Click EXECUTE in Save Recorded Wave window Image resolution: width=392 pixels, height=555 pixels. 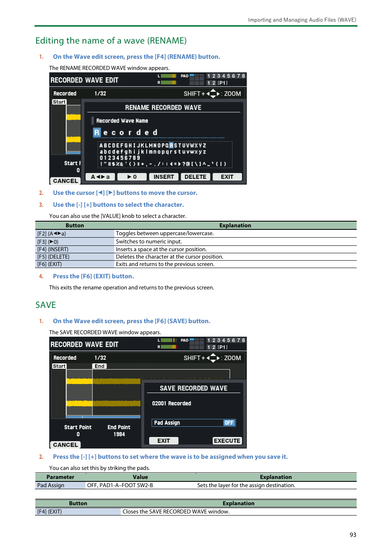[227, 441]
